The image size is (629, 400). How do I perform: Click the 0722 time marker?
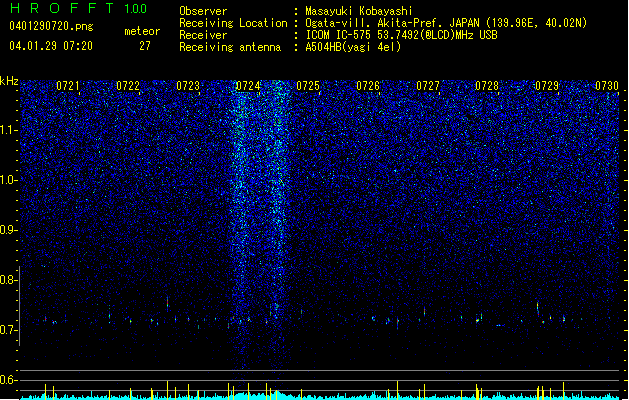point(128,86)
